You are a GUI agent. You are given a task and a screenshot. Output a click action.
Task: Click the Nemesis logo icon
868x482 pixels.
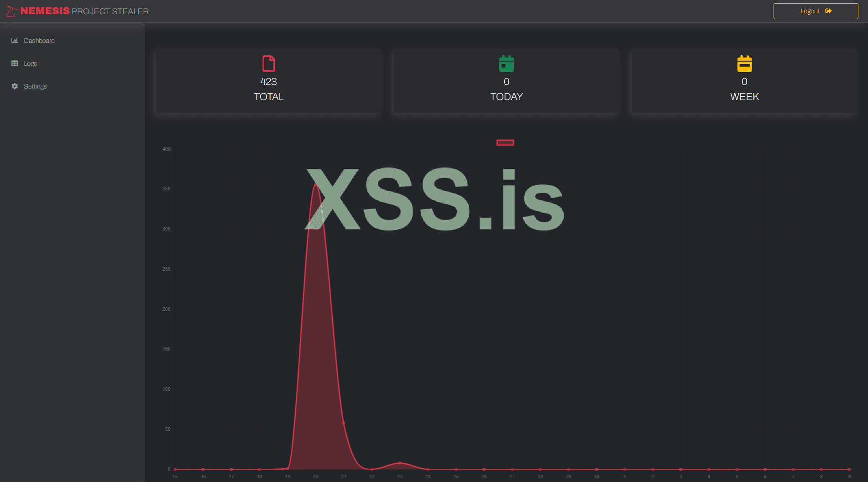coord(11,11)
